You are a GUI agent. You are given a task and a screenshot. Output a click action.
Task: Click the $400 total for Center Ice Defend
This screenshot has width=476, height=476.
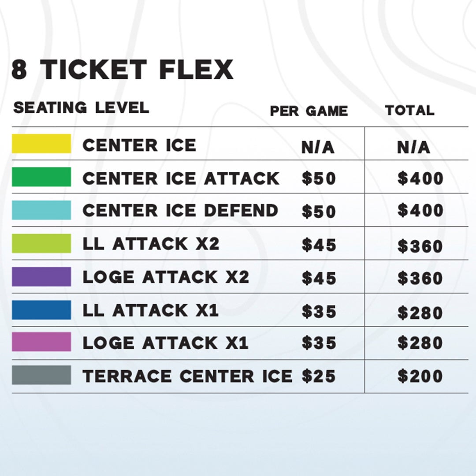pyautogui.click(x=420, y=210)
